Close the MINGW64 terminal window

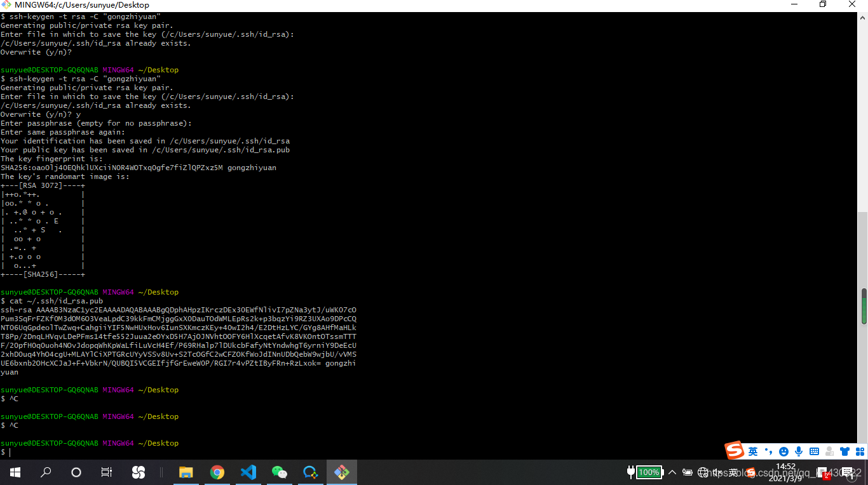tap(852, 4)
